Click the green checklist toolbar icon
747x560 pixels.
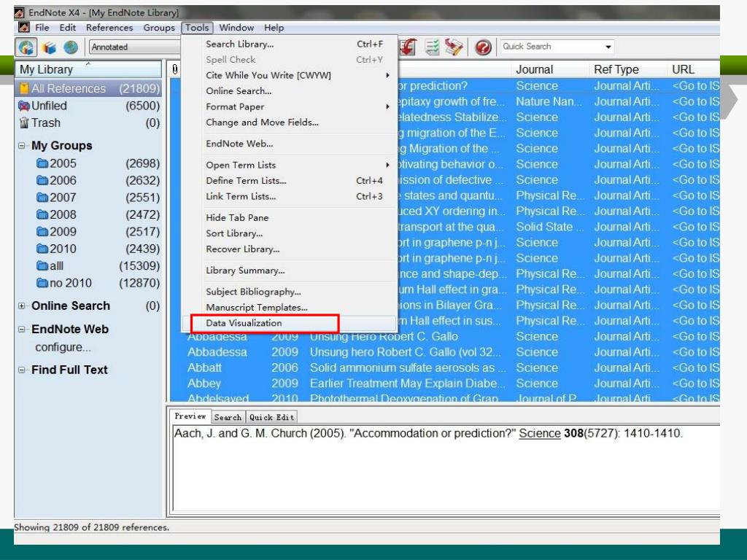pyautogui.click(x=432, y=47)
